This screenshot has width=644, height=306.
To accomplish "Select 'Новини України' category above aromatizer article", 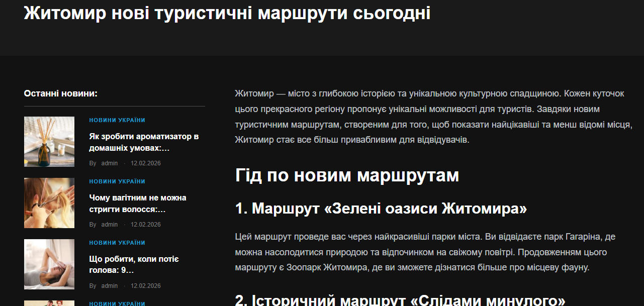I will [117, 120].
